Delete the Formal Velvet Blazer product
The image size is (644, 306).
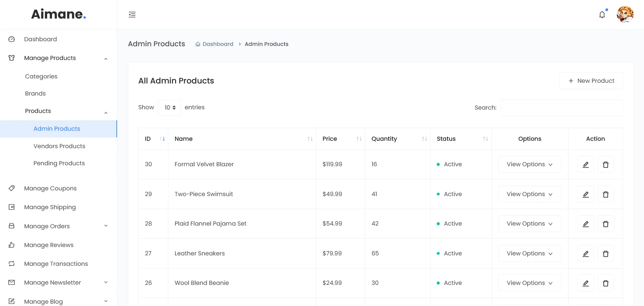coord(606,164)
